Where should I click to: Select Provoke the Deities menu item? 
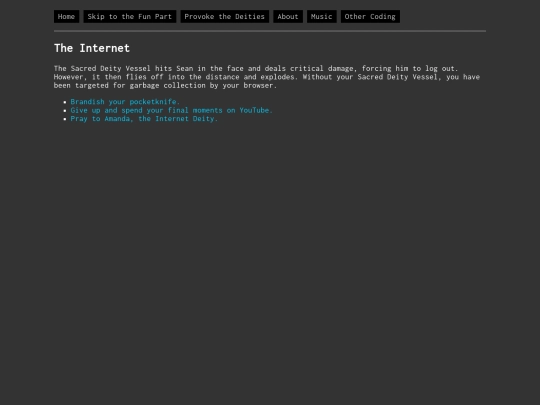tap(225, 17)
